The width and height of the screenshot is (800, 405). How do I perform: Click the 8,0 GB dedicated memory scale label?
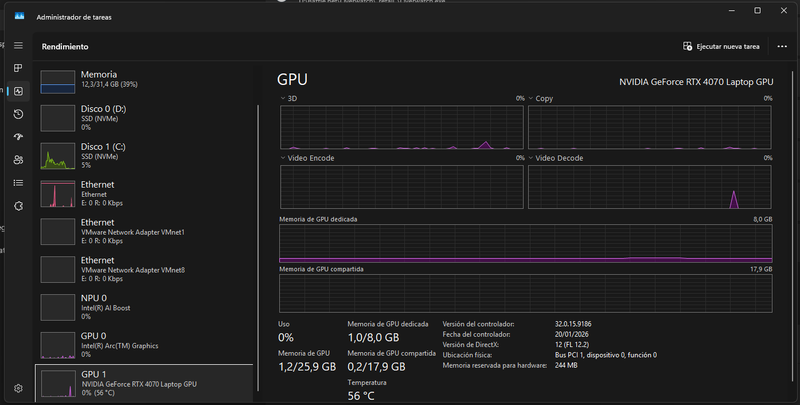[763, 219]
